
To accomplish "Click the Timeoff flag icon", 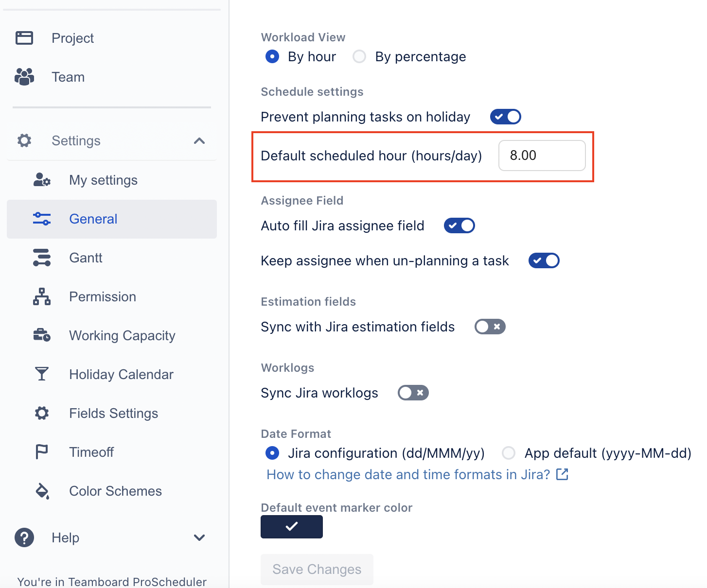I will pos(42,452).
